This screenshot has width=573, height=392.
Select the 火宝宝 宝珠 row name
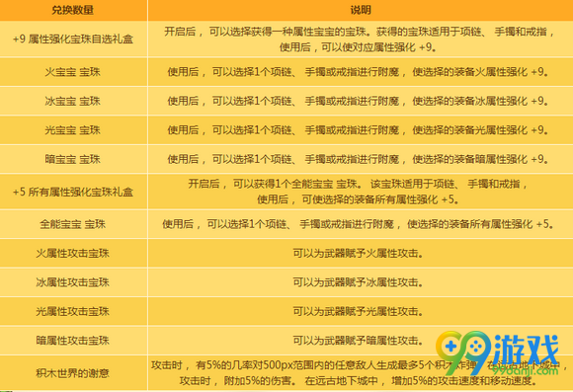click(x=73, y=72)
